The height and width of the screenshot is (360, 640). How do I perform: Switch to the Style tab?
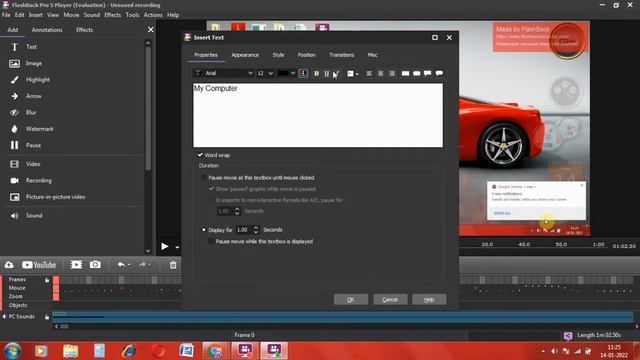point(278,55)
